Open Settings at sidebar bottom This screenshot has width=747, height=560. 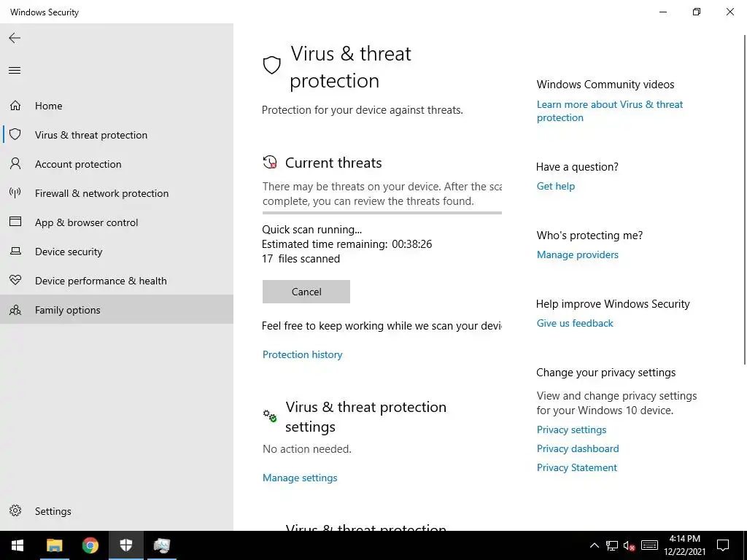tap(117, 511)
